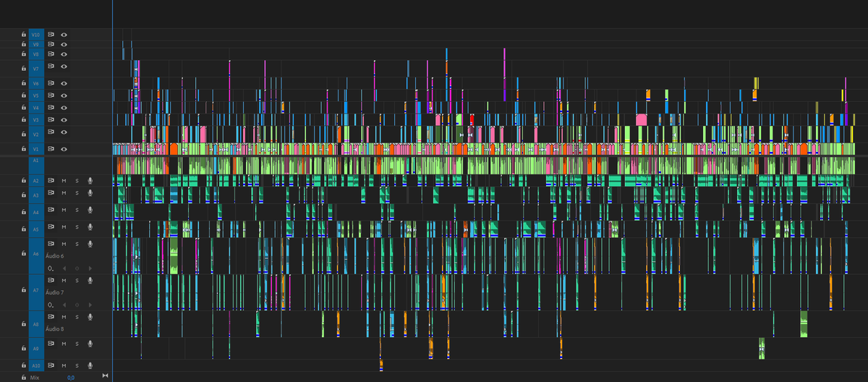The width and height of the screenshot is (868, 382).
Task: Toggle the lock on track A2
Action: [23, 180]
